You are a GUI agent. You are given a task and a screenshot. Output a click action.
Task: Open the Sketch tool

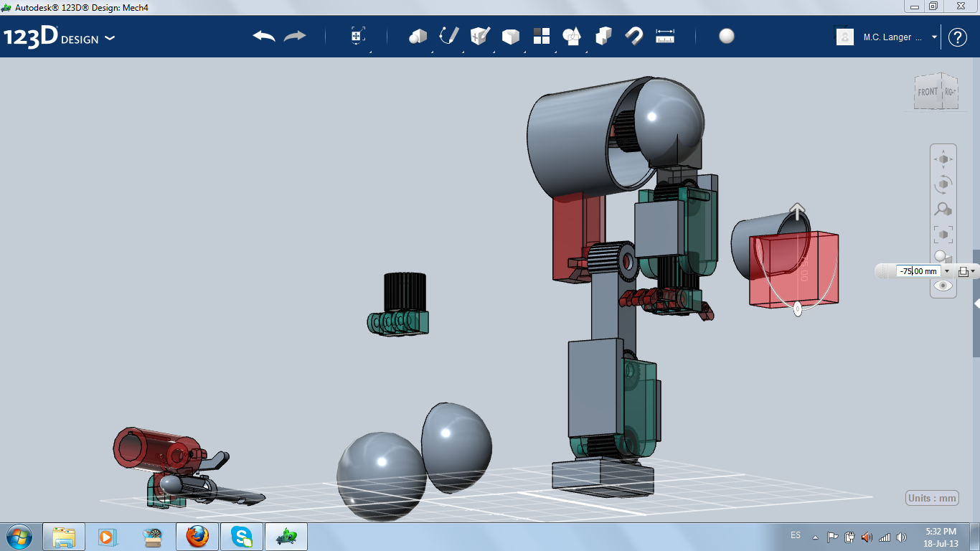tap(449, 36)
